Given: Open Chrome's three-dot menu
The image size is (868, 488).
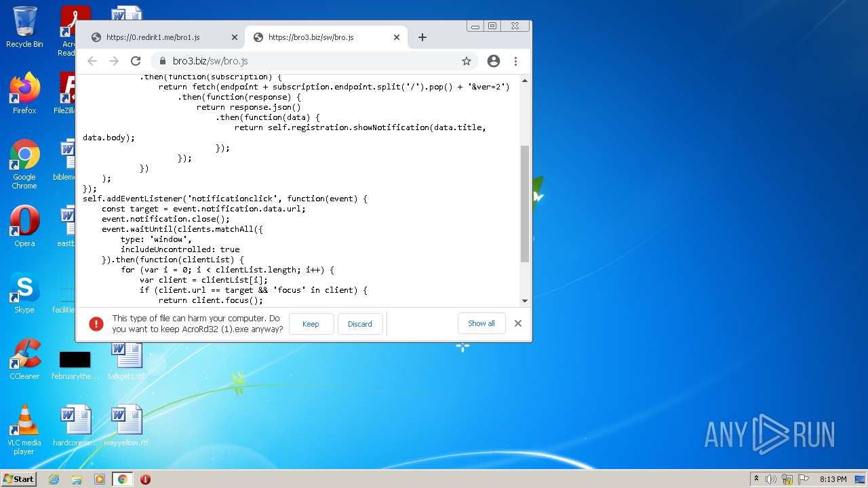Looking at the screenshot, I should pos(515,61).
